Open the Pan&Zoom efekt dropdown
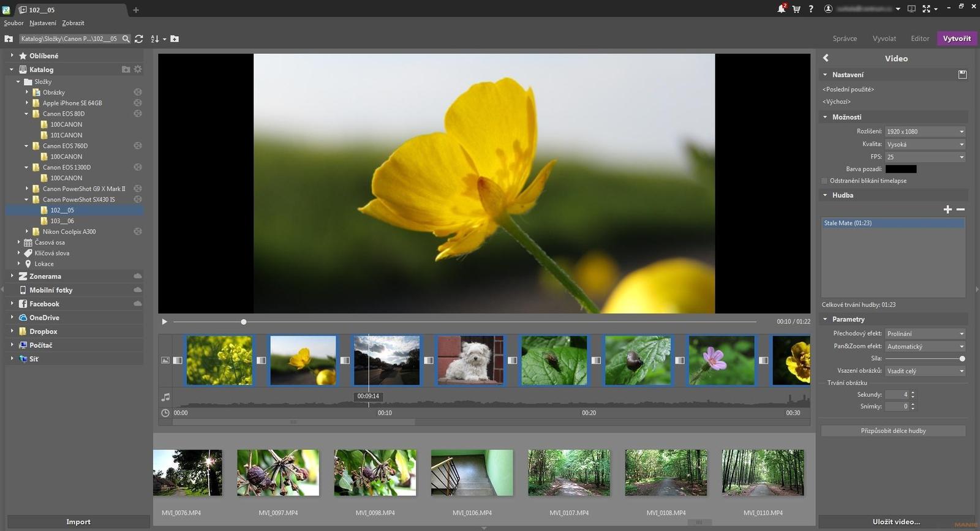Image resolution: width=980 pixels, height=531 pixels. click(925, 347)
